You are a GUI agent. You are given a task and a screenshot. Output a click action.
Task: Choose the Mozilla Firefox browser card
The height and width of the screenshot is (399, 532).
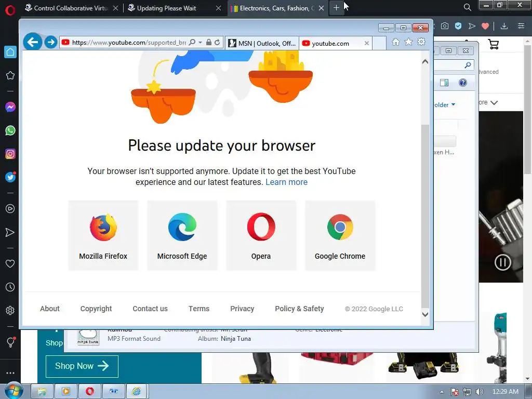tap(103, 235)
